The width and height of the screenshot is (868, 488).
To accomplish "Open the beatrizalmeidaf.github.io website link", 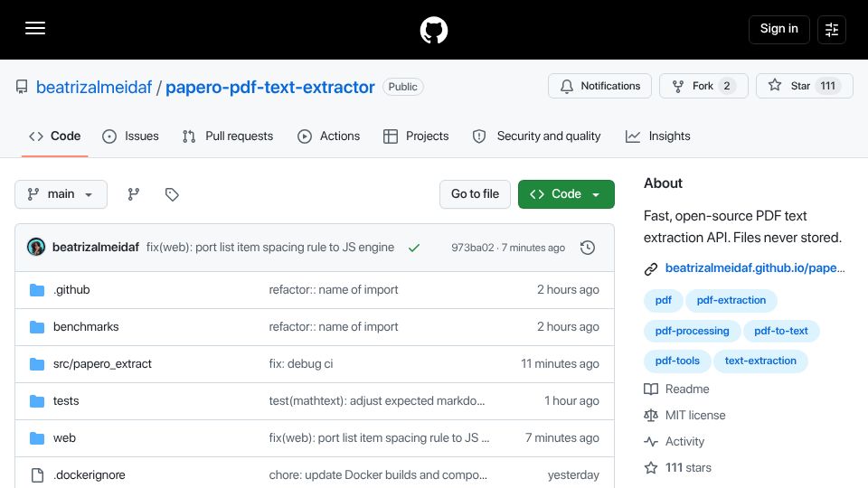I will click(755, 267).
